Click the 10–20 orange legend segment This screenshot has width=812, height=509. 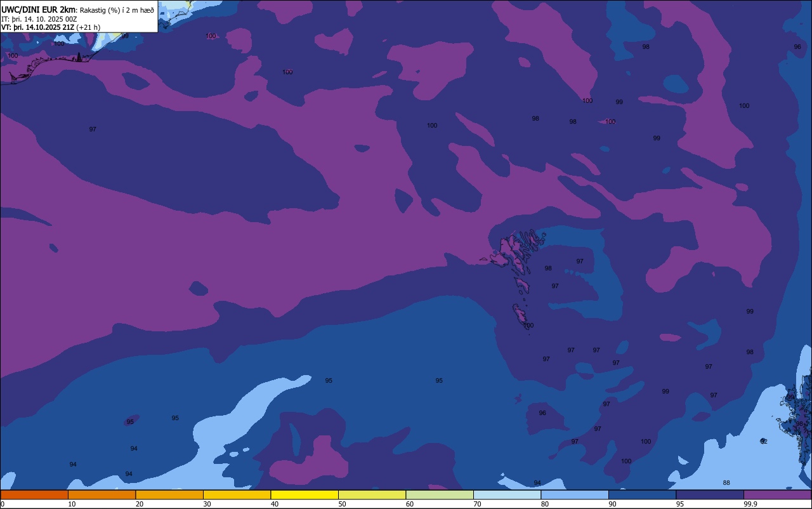pyautogui.click(x=101, y=494)
